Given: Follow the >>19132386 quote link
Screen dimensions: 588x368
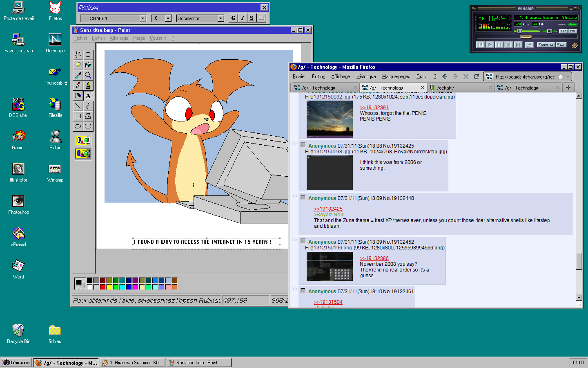Looking at the screenshot, I should point(374,258).
